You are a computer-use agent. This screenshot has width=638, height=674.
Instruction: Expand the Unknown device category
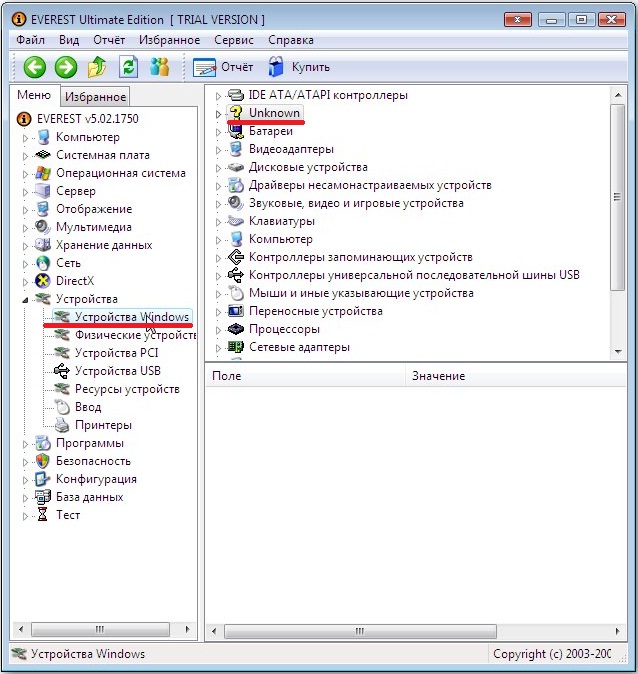[218, 114]
